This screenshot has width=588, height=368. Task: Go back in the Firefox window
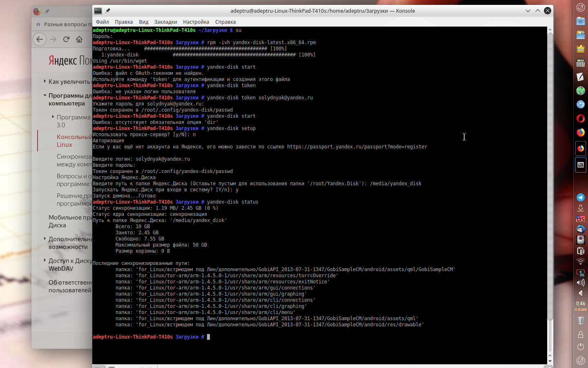(40, 39)
